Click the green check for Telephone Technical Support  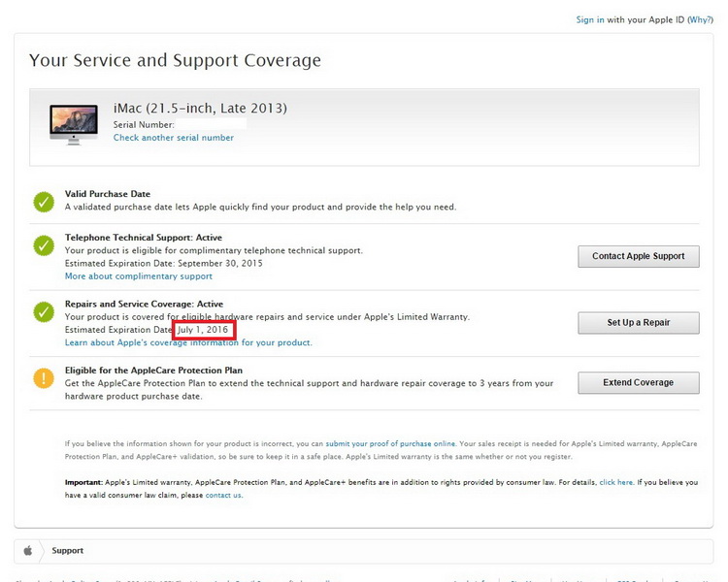[x=44, y=245]
